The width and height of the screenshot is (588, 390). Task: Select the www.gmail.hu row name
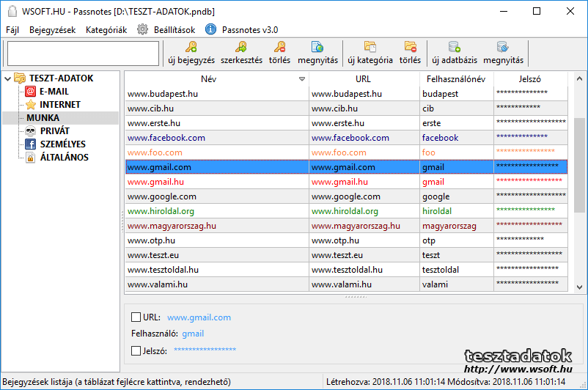[x=155, y=182]
